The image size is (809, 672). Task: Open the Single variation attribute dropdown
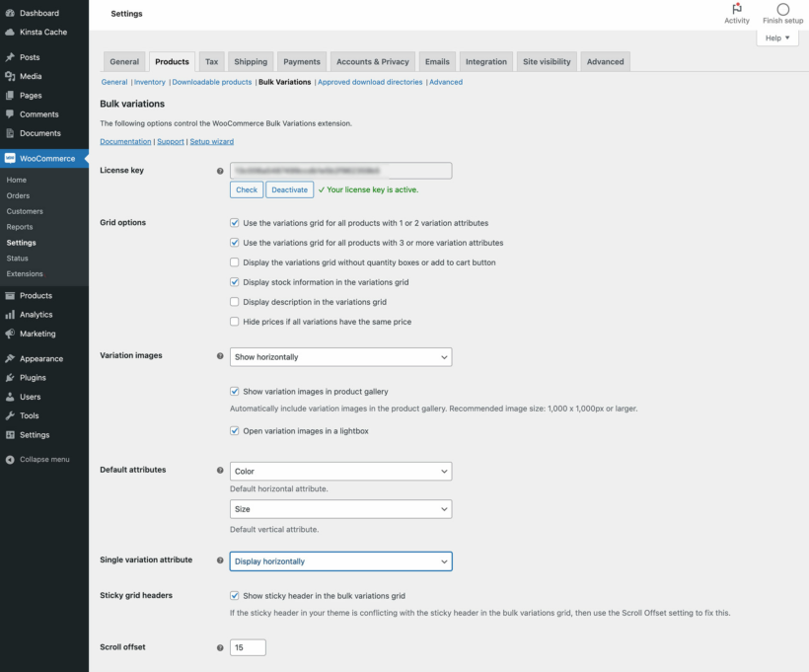click(x=340, y=560)
